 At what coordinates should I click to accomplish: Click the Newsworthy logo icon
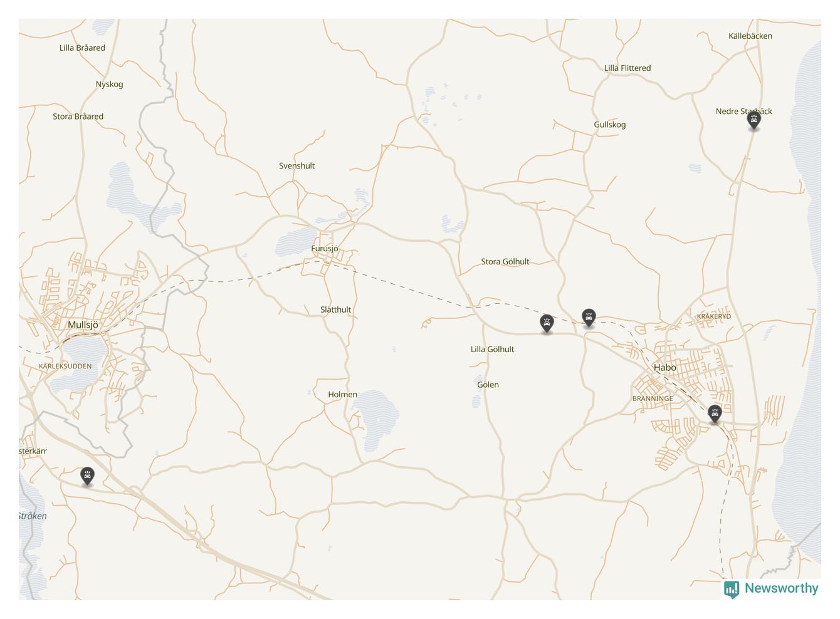coord(732,589)
